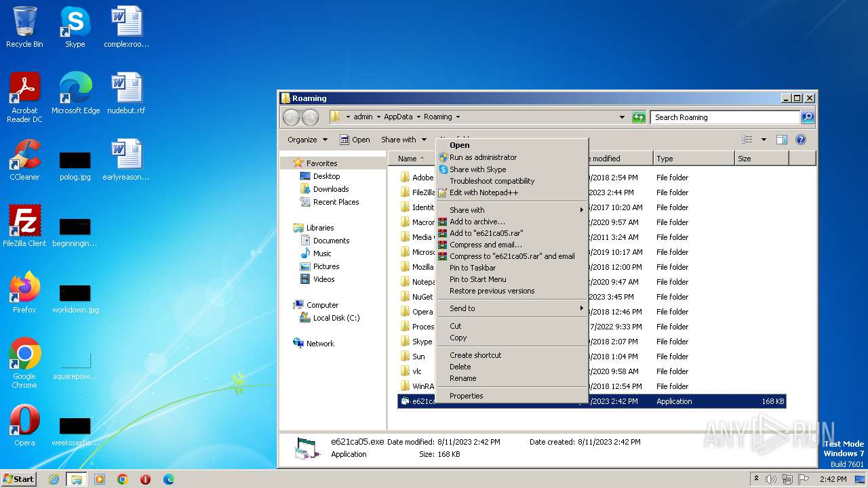This screenshot has width=868, height=488.
Task: Toggle the preview pane icon
Action: (781, 140)
